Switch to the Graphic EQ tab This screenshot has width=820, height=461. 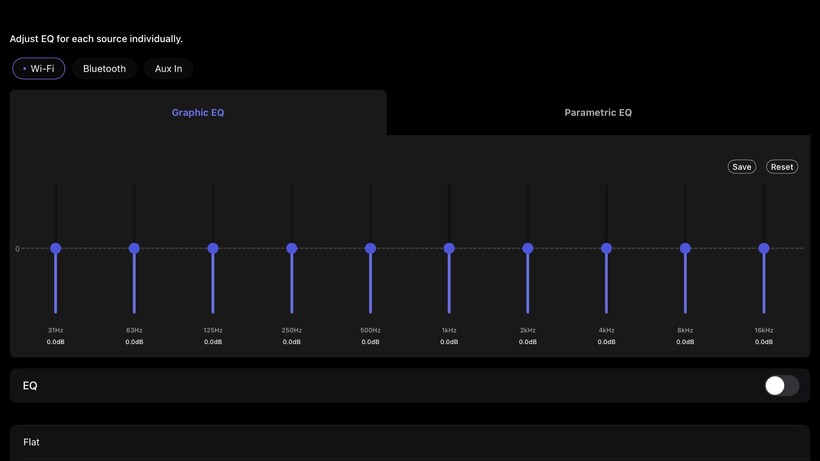click(198, 113)
